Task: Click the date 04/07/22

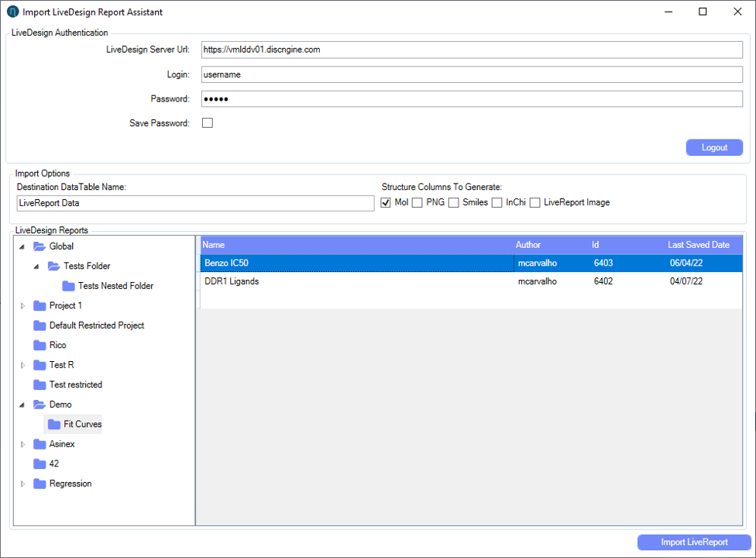Action: coord(686,281)
